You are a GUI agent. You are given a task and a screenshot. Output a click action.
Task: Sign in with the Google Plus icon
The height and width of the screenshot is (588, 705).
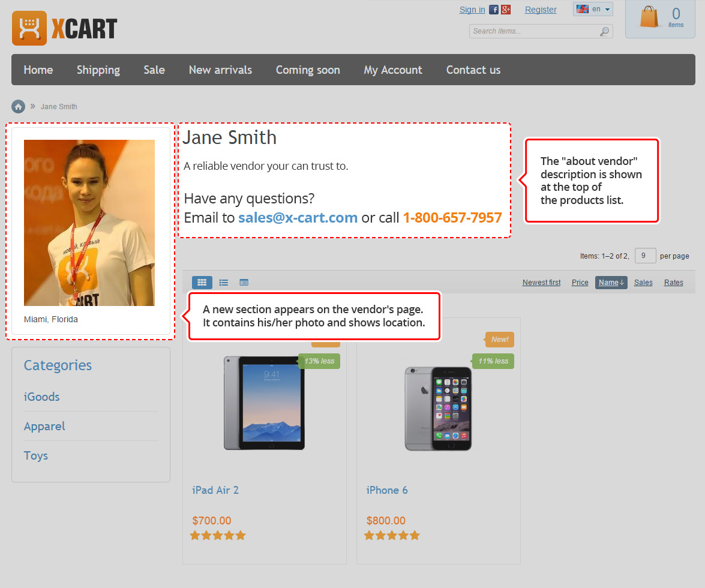tap(506, 10)
